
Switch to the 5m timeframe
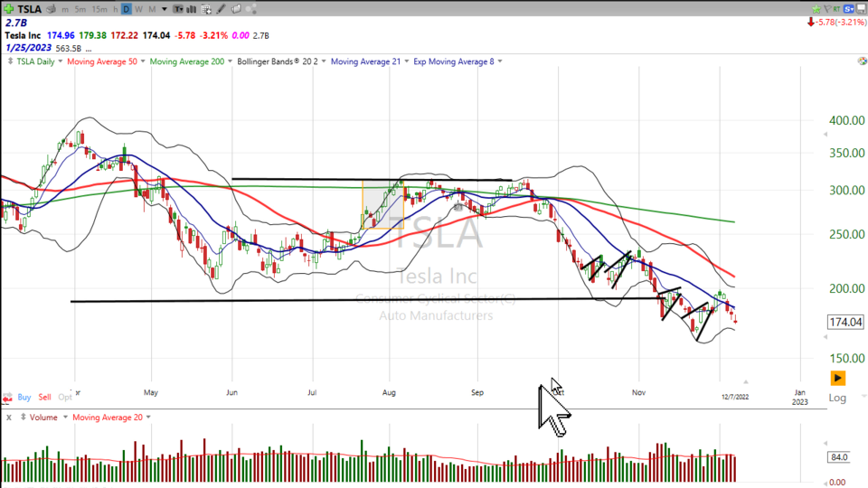click(x=80, y=9)
